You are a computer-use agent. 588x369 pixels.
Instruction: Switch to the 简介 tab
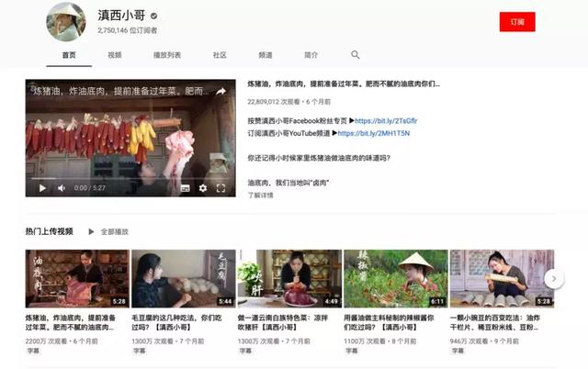tap(311, 55)
